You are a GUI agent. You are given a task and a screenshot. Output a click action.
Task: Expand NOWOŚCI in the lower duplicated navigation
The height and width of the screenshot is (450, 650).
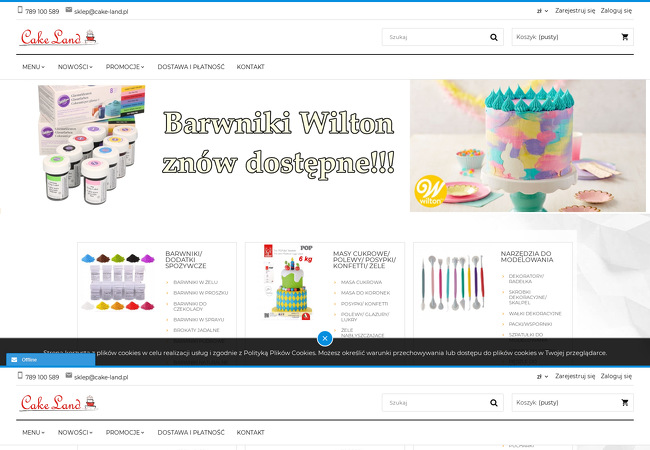click(75, 432)
